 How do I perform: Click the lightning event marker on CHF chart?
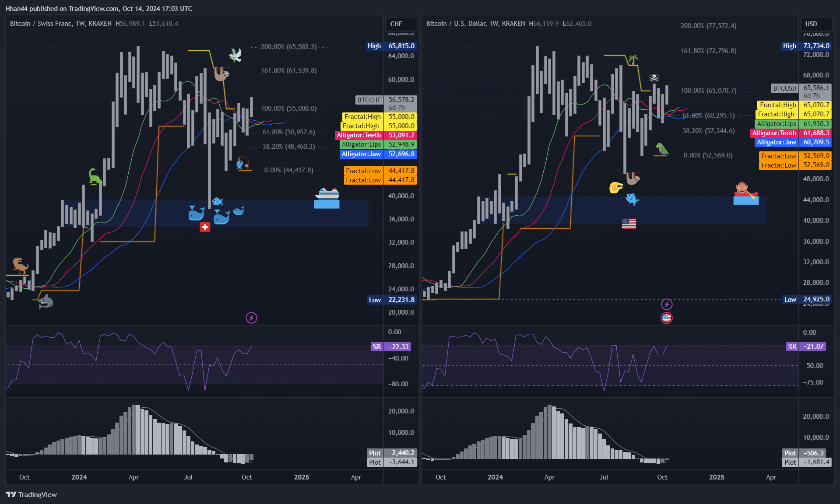251,318
